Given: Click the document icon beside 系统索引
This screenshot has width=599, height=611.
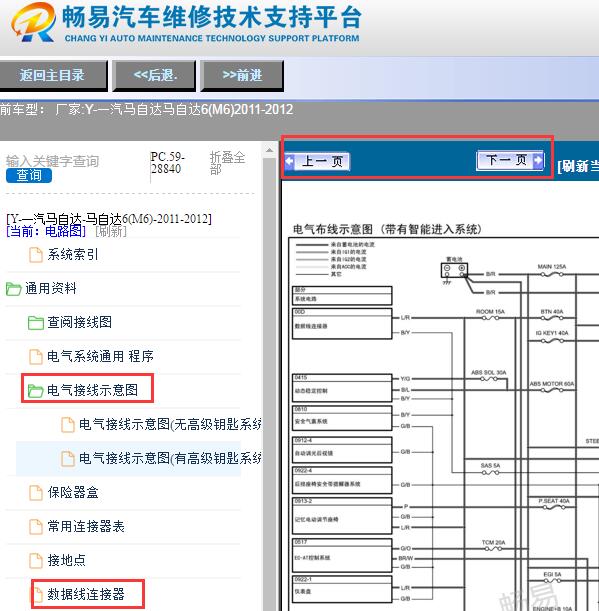Looking at the screenshot, I should pyautogui.click(x=36, y=255).
